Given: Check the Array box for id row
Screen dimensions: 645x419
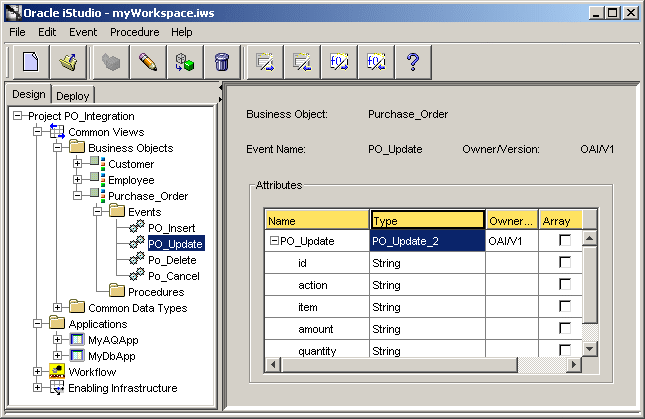Looking at the screenshot, I should click(x=565, y=262).
